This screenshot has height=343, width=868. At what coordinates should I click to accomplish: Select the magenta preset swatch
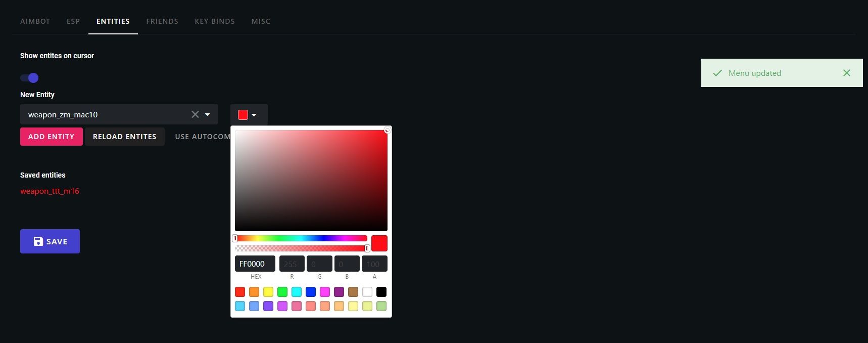(x=325, y=292)
